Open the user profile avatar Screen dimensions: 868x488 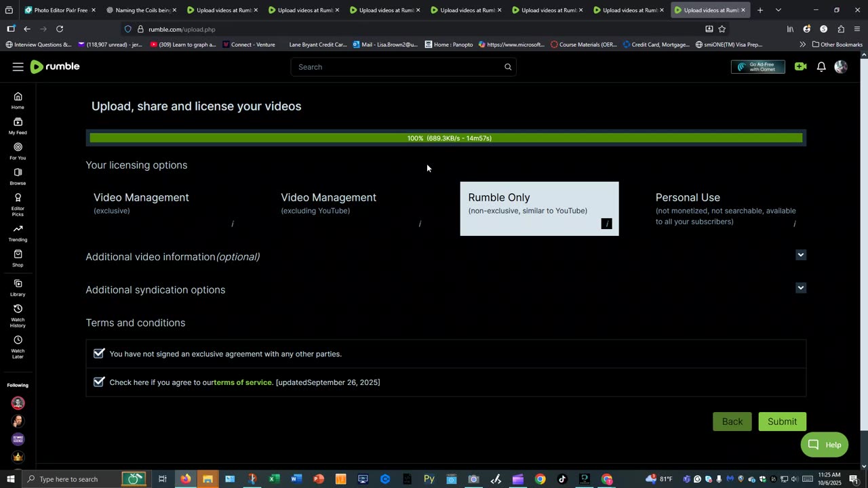(x=841, y=66)
